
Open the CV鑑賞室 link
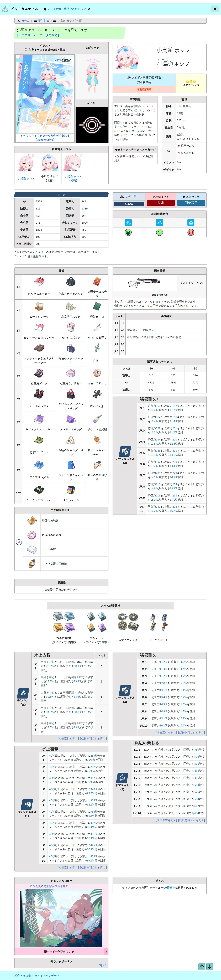coord(169,887)
